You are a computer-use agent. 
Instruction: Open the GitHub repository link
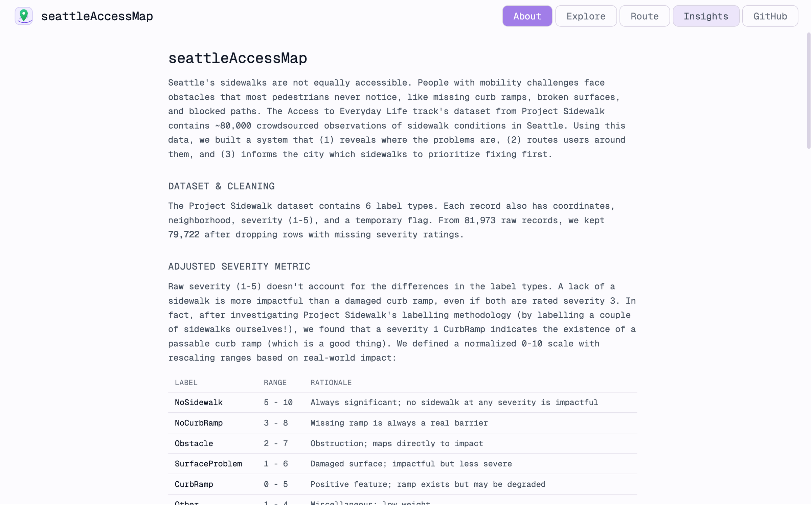pos(770,16)
